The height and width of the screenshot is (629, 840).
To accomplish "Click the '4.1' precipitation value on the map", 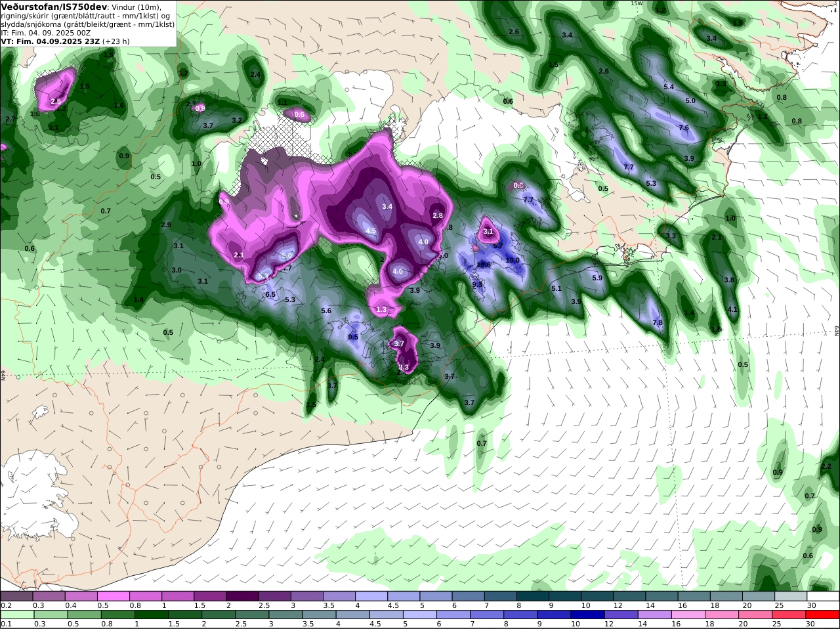I will 733,310.
